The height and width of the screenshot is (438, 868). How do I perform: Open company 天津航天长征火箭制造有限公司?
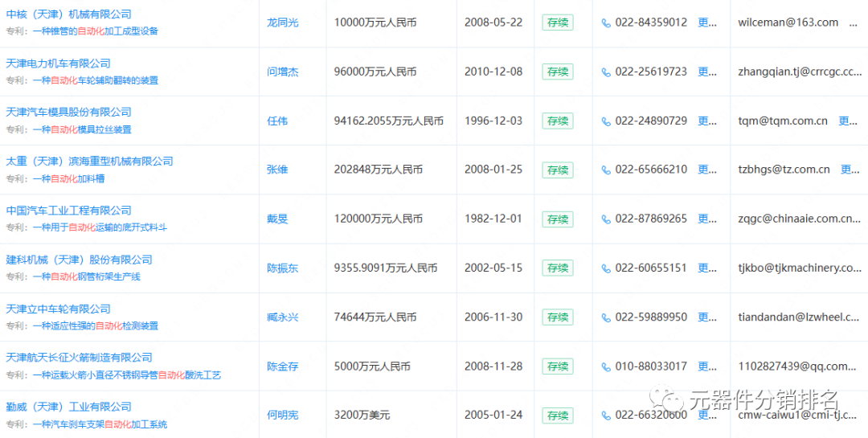pos(79,358)
